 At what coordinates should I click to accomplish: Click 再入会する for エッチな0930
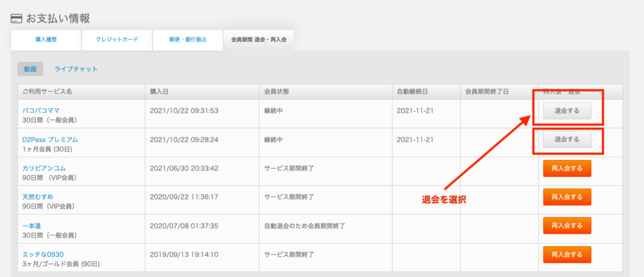point(567,254)
